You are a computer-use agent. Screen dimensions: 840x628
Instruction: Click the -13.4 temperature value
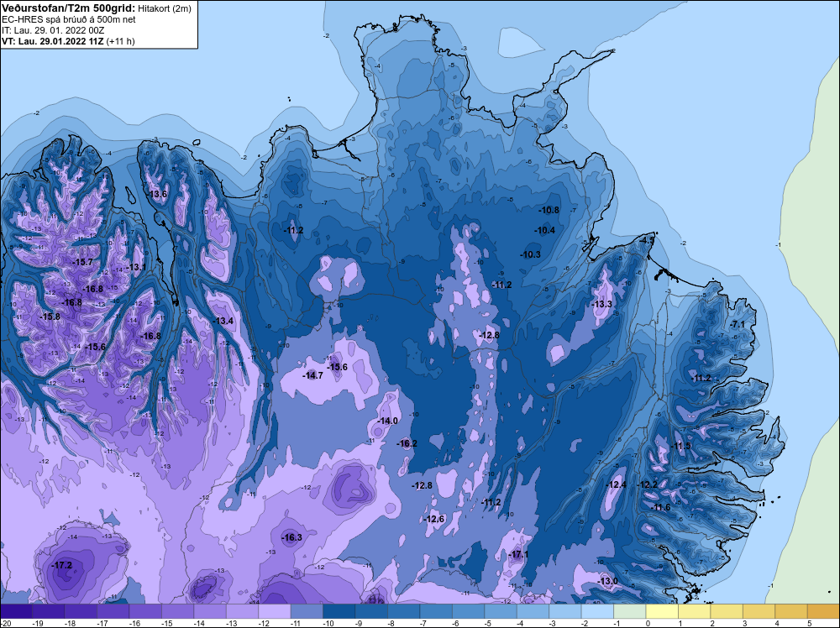tap(223, 321)
